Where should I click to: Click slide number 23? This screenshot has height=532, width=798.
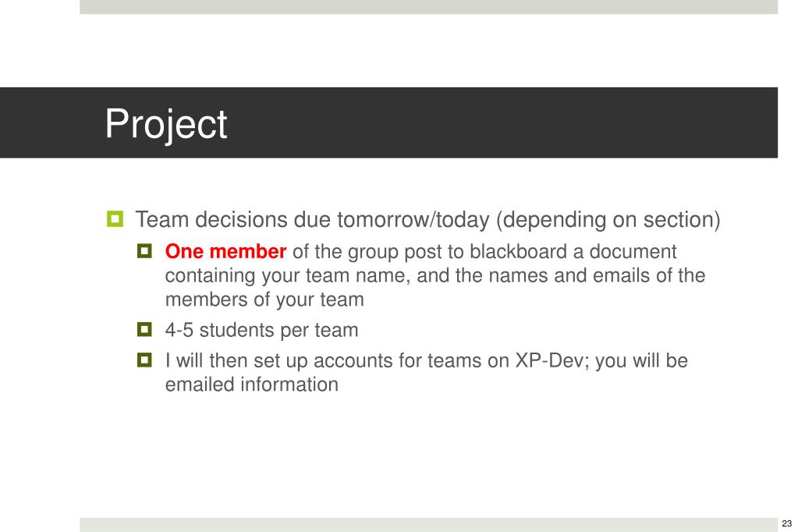coord(787,523)
